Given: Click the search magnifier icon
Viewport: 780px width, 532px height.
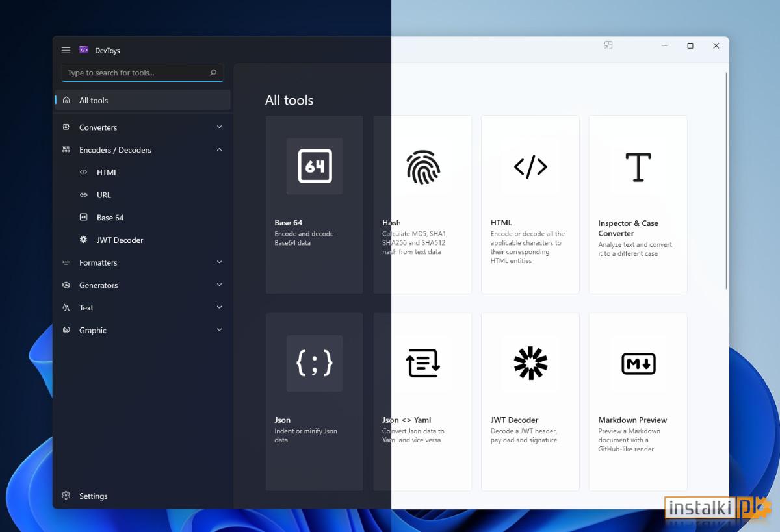Looking at the screenshot, I should [x=213, y=73].
